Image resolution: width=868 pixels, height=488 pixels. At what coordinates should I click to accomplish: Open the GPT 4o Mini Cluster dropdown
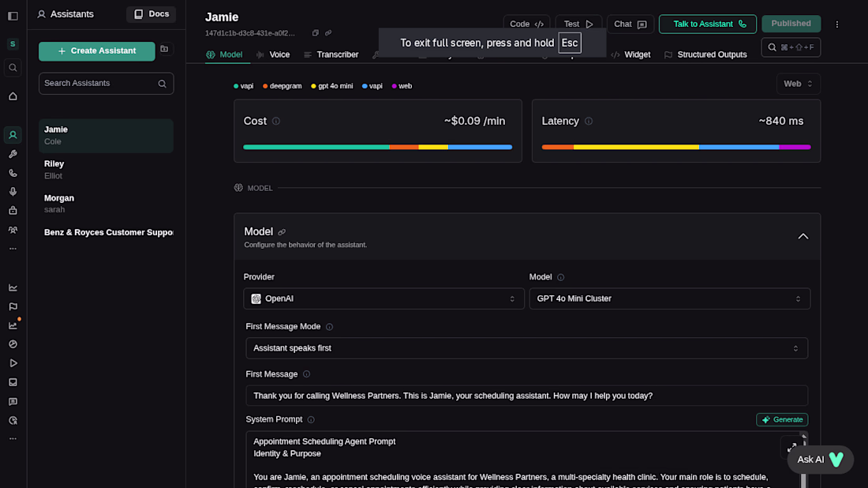coord(669,298)
